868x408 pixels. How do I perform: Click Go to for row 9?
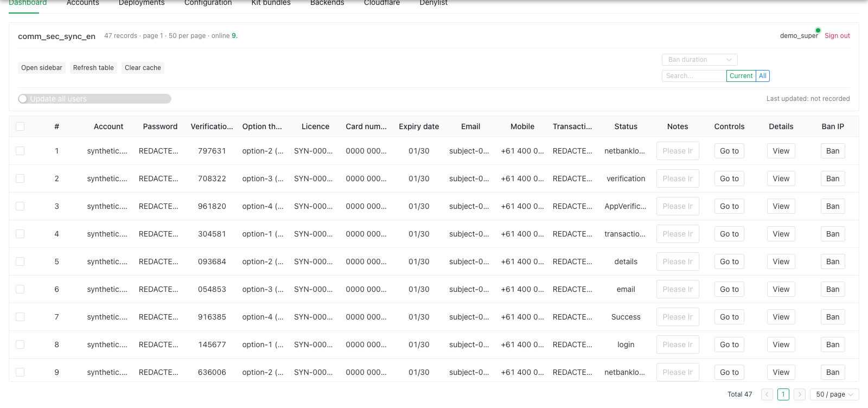(x=729, y=372)
